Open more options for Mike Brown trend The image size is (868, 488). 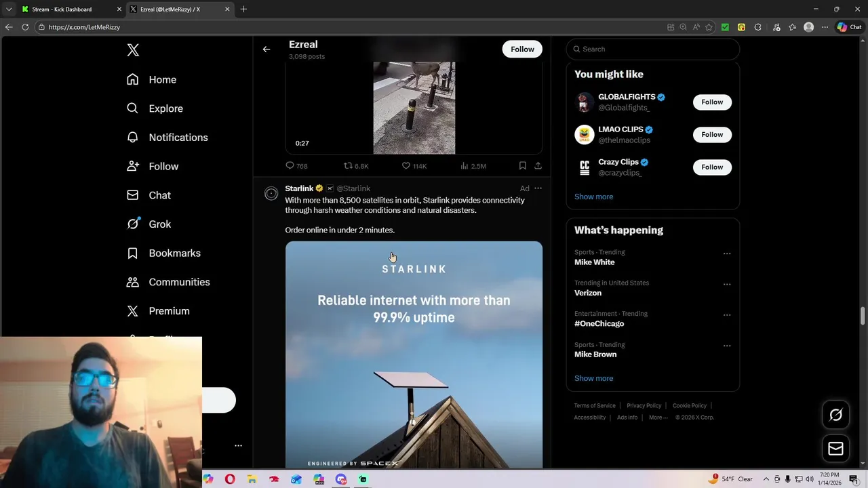tap(727, 346)
